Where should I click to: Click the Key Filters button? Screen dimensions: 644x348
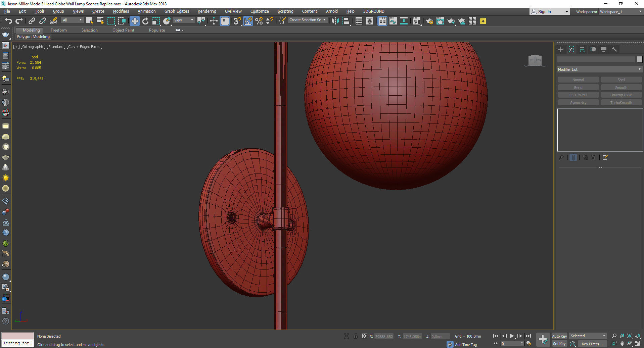click(x=592, y=344)
